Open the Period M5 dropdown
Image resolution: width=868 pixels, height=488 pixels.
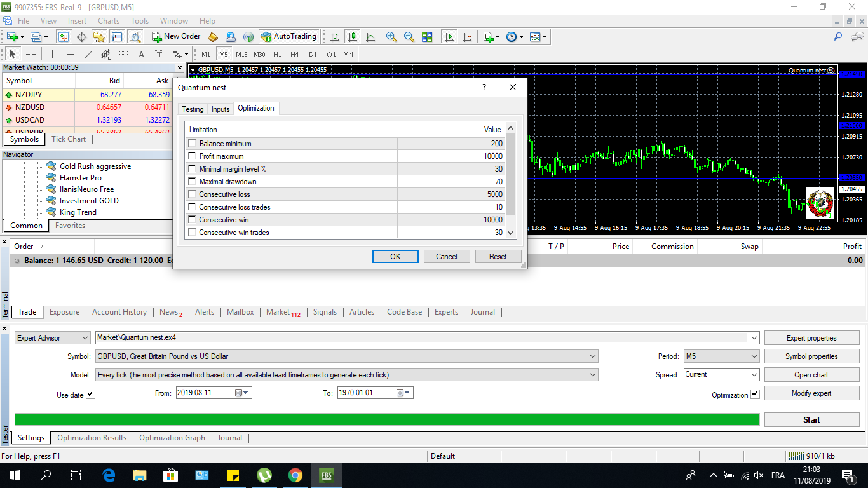pos(754,356)
